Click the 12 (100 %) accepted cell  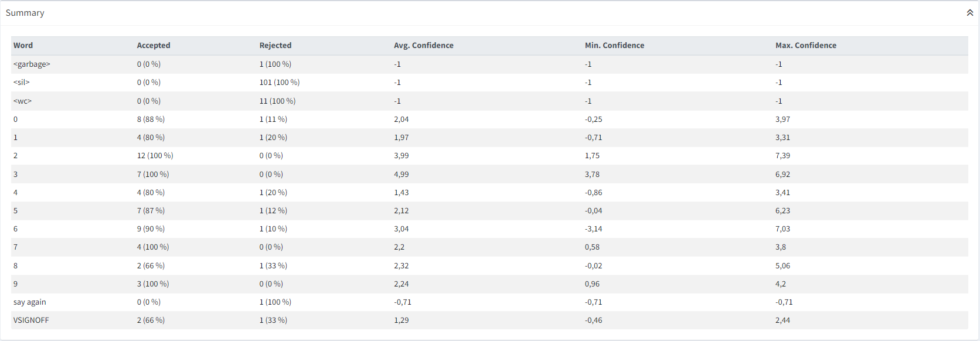155,156
